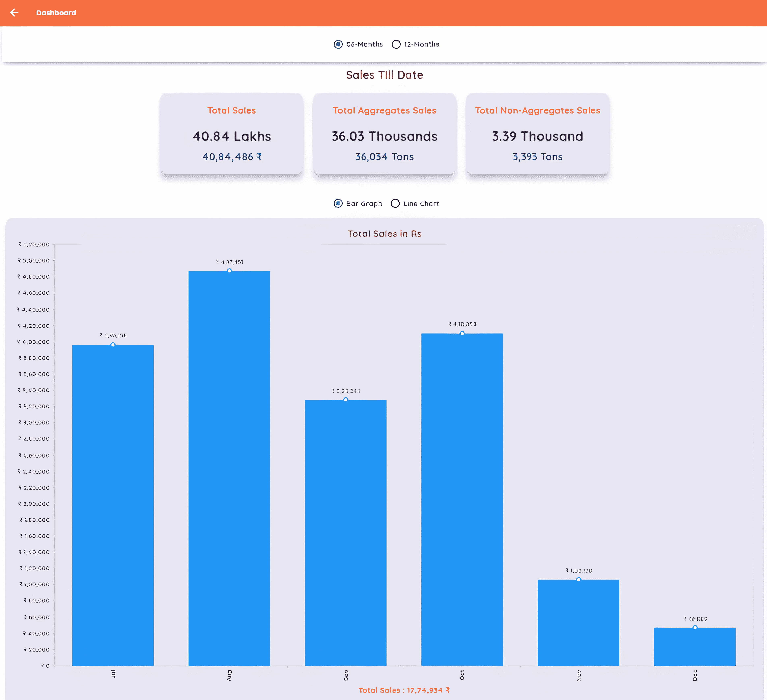767x700 pixels.
Task: Switch to the Line Chart radio option
Action: (x=415, y=204)
